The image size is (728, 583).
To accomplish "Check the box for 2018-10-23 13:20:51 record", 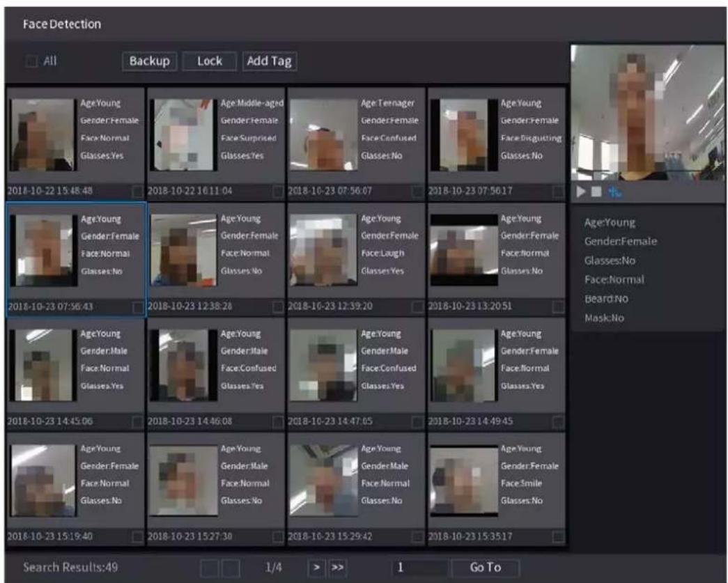I will [558, 306].
